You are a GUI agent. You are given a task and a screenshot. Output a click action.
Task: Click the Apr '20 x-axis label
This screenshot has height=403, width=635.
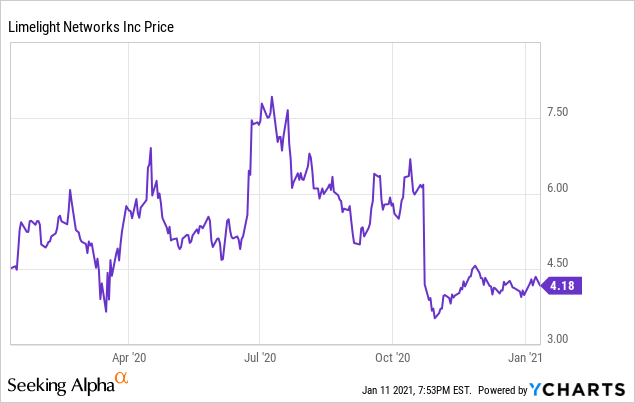(x=129, y=356)
